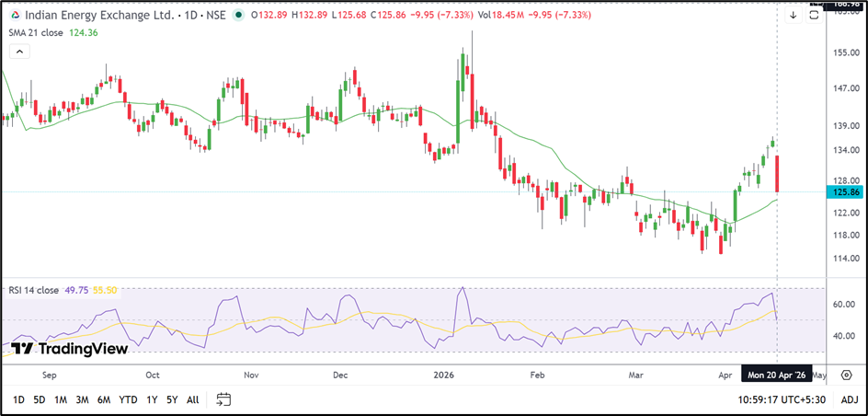This screenshot has height=416, width=868.
Task: Open time axis settings gear icon
Action: click(845, 376)
